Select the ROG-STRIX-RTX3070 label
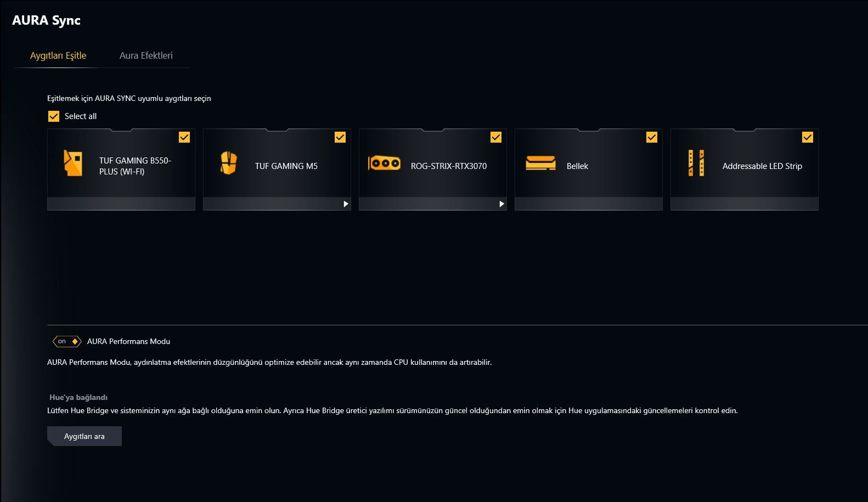The height and width of the screenshot is (502, 868). click(x=449, y=166)
